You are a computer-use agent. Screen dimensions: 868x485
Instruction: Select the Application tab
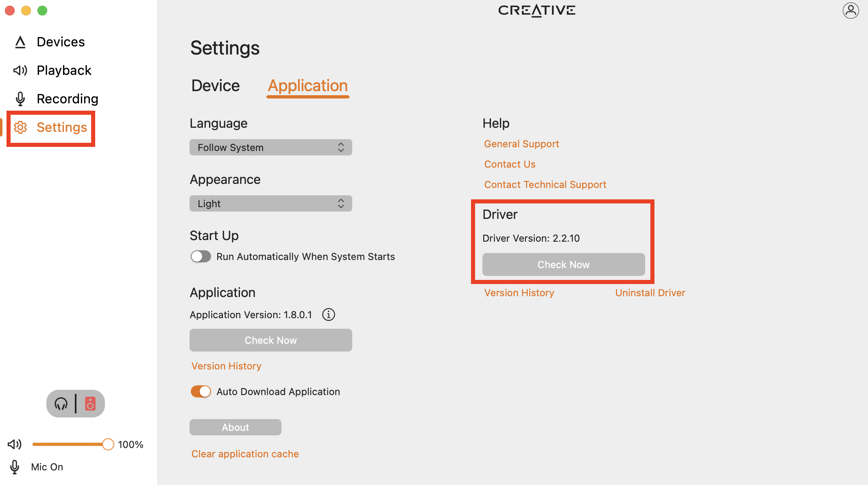(x=308, y=86)
